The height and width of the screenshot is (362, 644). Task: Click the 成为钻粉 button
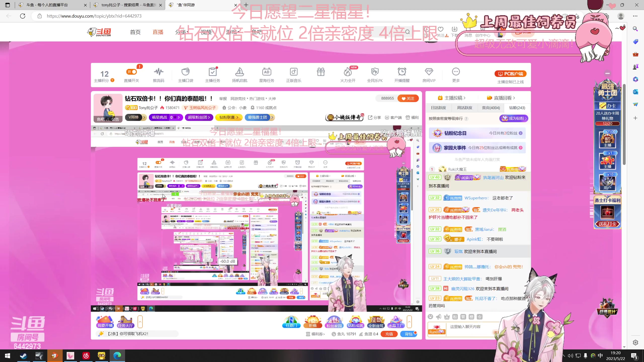pyautogui.click(x=513, y=118)
